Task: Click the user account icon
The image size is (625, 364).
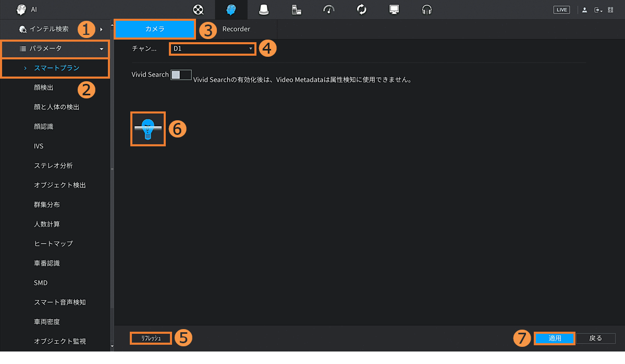Action: point(584,10)
